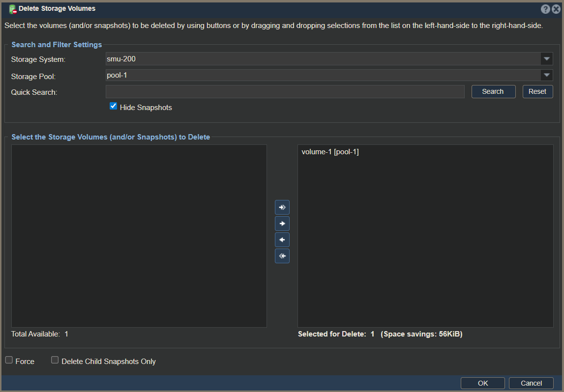Close the Delete Storage Volumes dialog
The width and height of the screenshot is (564, 392).
[556, 9]
